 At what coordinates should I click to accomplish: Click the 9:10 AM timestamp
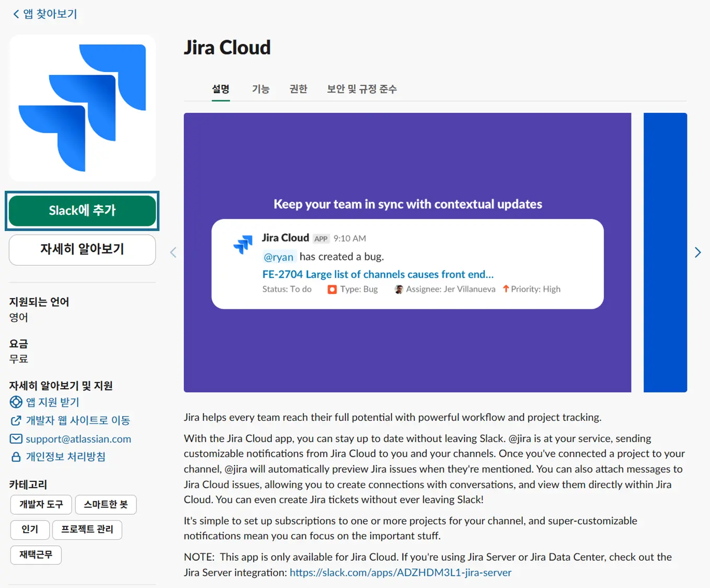pyautogui.click(x=350, y=238)
